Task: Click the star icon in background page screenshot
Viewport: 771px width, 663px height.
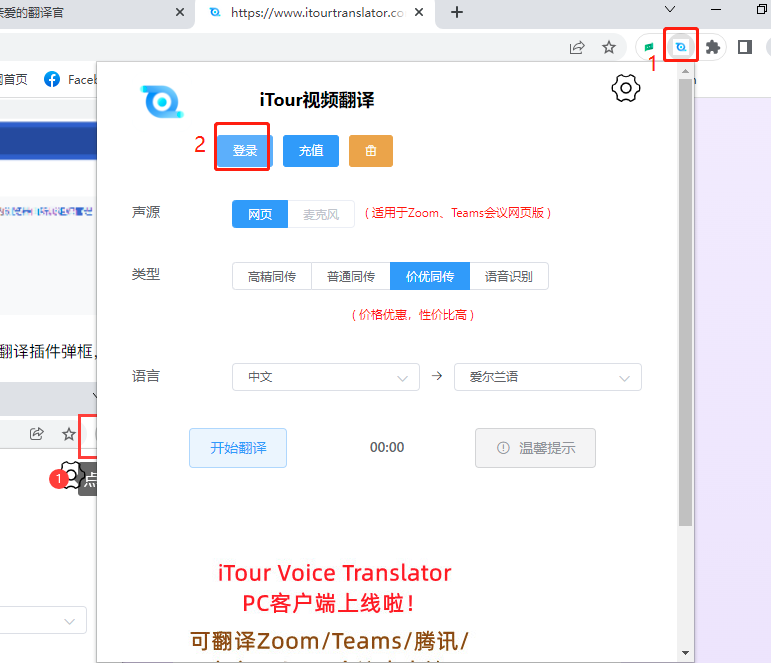Action: (69, 434)
